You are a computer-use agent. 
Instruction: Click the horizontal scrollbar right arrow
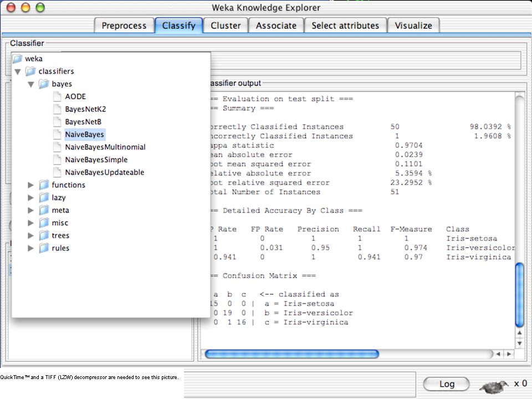point(509,354)
